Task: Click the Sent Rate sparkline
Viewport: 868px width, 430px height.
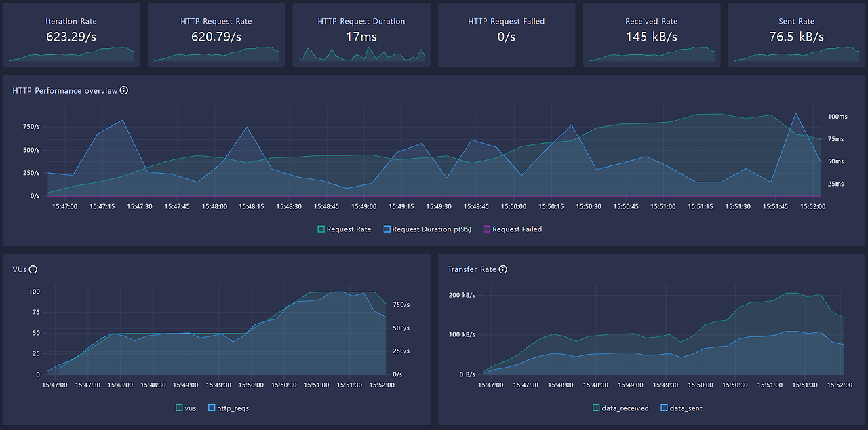Action: pos(797,54)
